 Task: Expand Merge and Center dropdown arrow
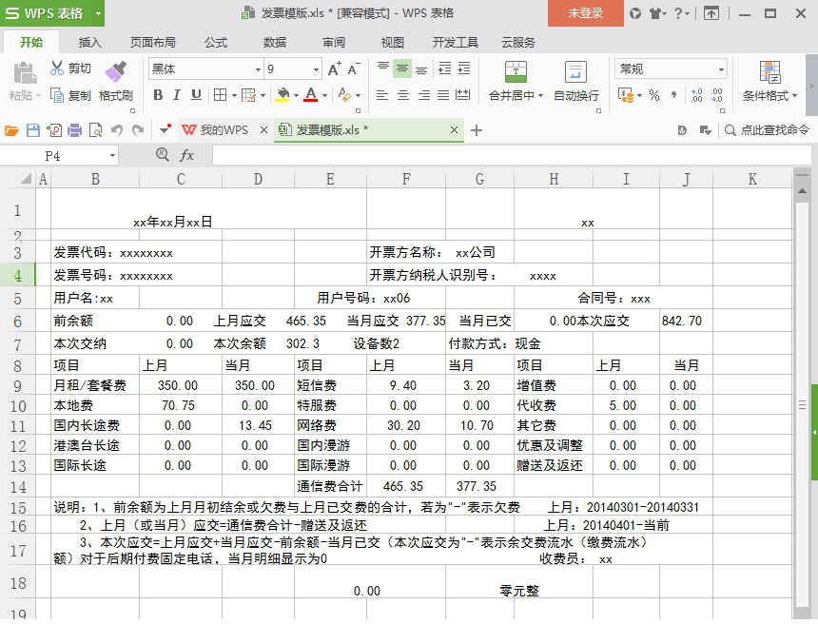(540, 95)
